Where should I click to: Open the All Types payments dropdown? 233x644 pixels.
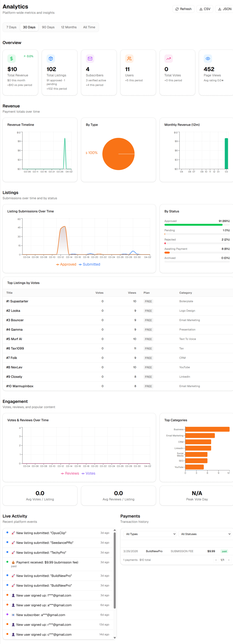coord(150,534)
